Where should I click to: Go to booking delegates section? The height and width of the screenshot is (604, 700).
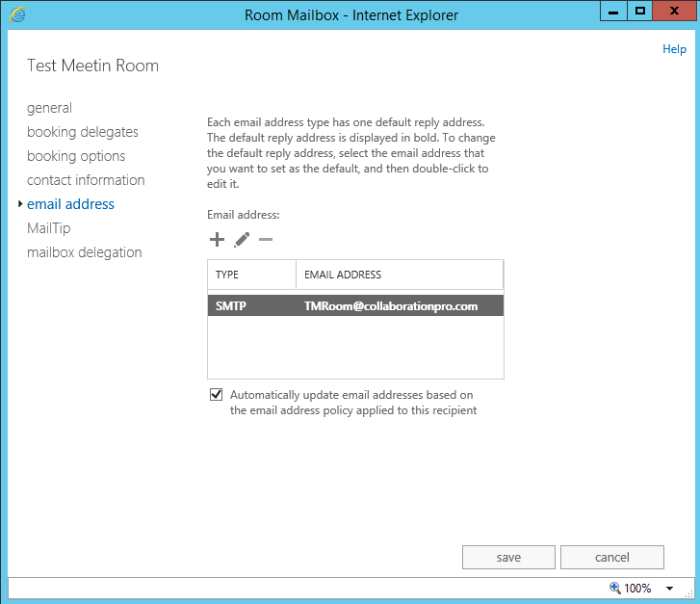point(83,132)
